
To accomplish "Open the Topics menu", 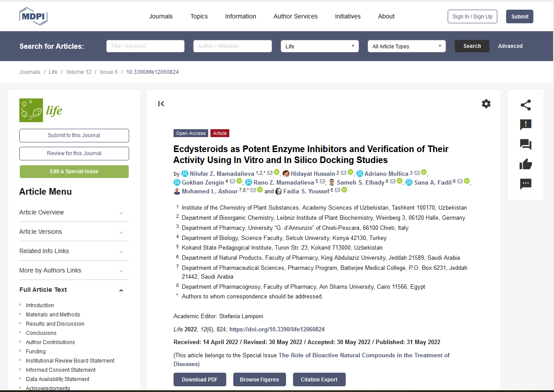I will point(199,16).
